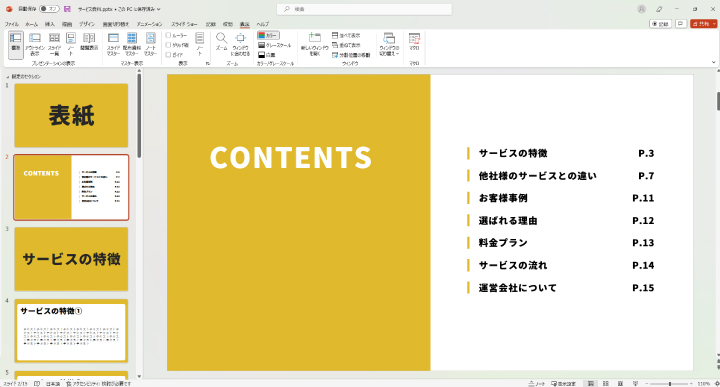Image resolution: width=720 pixels, height=387 pixels.
Task: Click the zoom percentage 110%
Action: coord(703,383)
